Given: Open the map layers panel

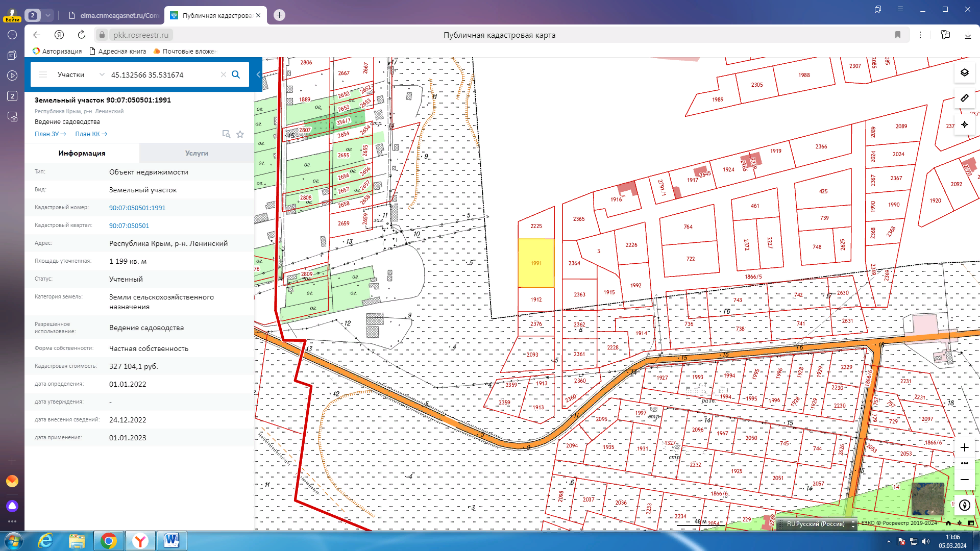Looking at the screenshot, I should [964, 72].
